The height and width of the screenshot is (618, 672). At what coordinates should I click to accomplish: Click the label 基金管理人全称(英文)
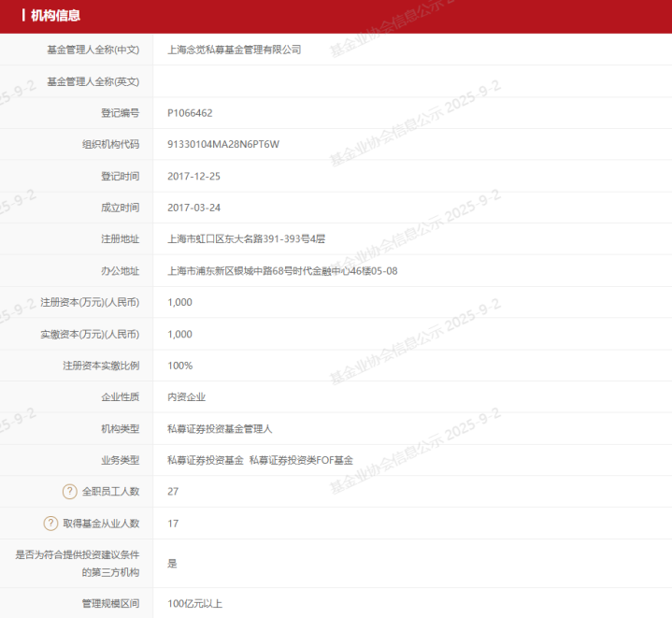93,81
